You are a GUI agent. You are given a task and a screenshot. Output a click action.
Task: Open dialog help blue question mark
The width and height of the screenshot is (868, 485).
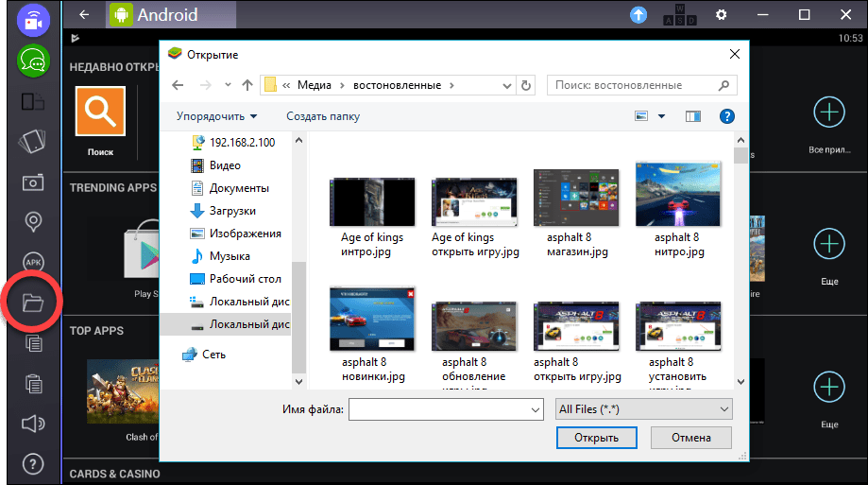pos(727,116)
